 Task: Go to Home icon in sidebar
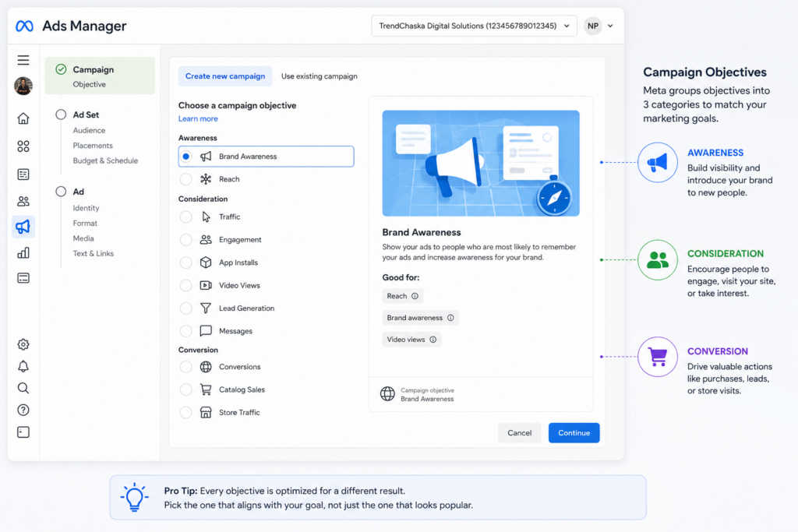pos(23,118)
